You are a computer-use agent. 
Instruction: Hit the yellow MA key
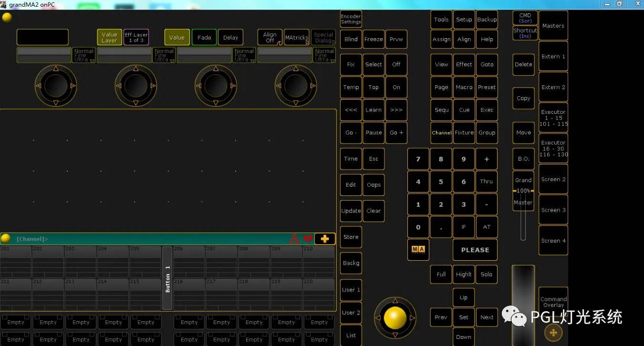click(418, 249)
